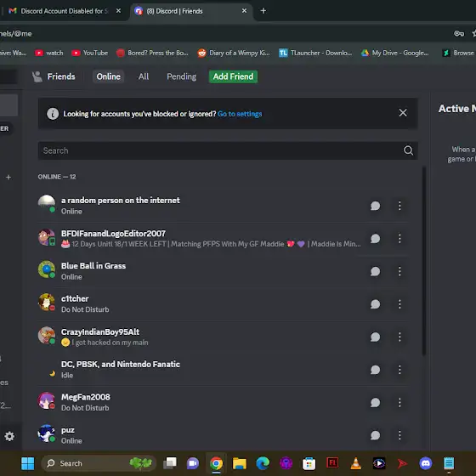476x476 pixels.
Task: Click the plus icon in the left sidebar
Action: pyautogui.click(x=8, y=177)
